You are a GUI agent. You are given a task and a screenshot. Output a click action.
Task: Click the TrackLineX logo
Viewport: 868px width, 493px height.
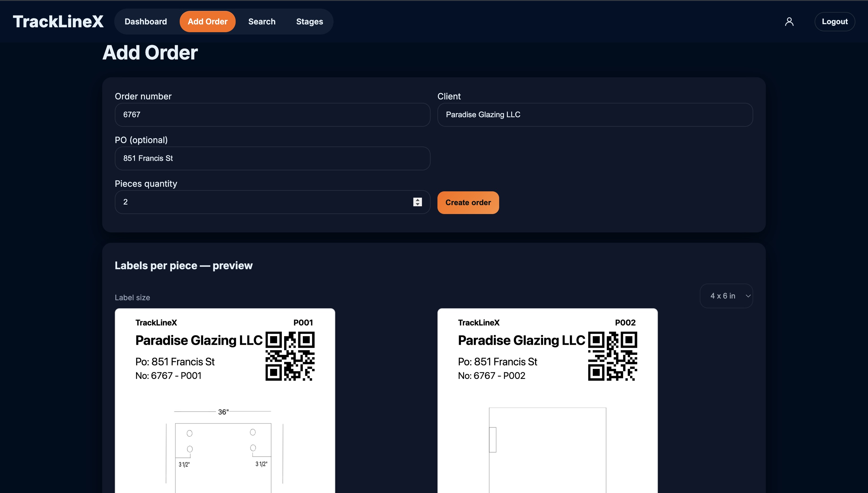pos(58,22)
